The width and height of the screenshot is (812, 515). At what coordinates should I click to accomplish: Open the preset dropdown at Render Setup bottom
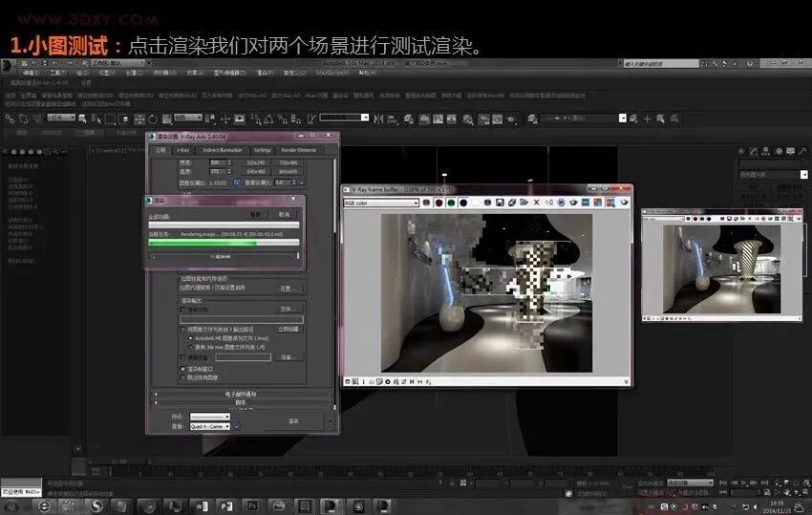tap(210, 417)
